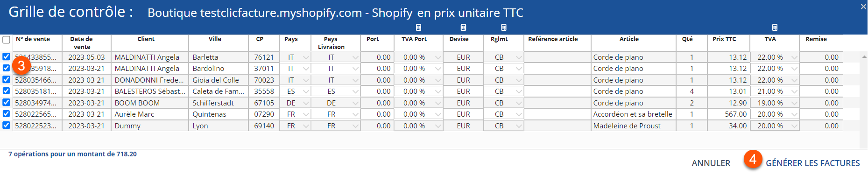The height and width of the screenshot is (175, 868).
Task: Expand Rglmt dropdown for Aurèle Marc row
Action: coord(519,114)
